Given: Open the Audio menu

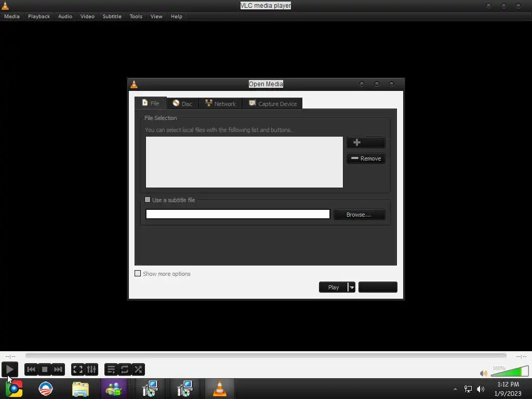Looking at the screenshot, I should point(65,16).
